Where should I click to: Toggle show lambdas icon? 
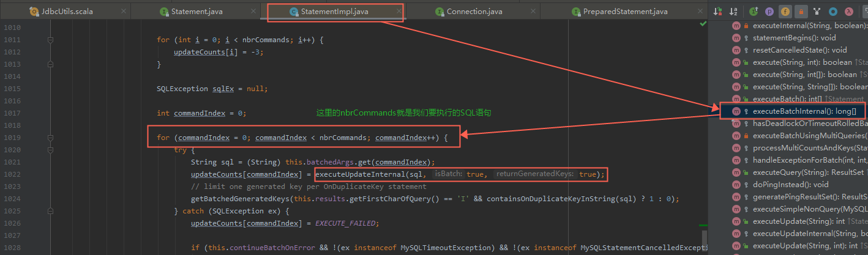click(x=848, y=11)
